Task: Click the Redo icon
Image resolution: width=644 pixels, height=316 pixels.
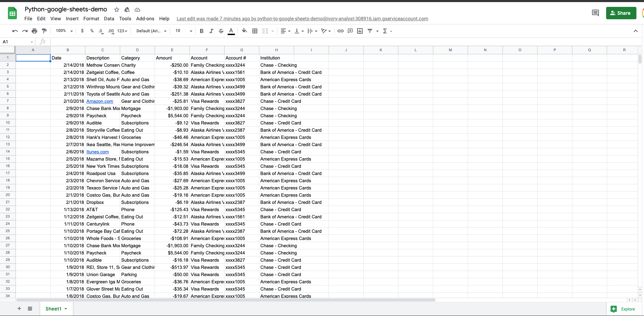Action: pos(24,31)
